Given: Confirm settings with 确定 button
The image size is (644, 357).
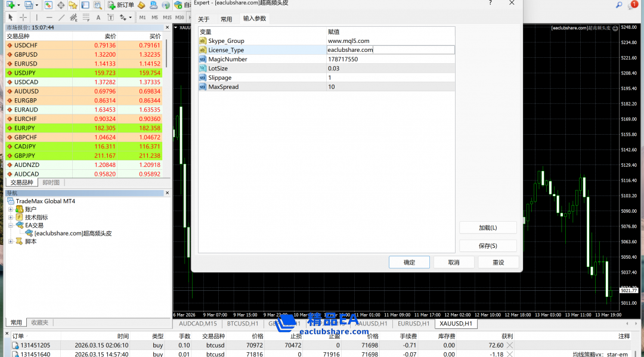Looking at the screenshot, I should point(409,262).
